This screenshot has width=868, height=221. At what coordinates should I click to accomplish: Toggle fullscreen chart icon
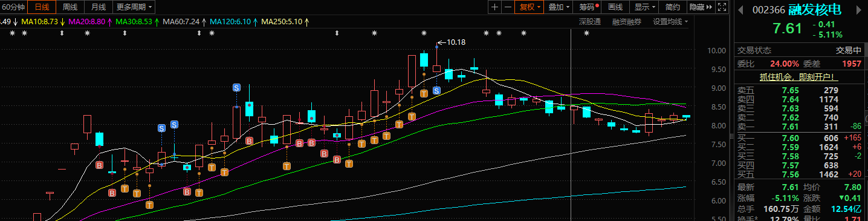point(722,7)
